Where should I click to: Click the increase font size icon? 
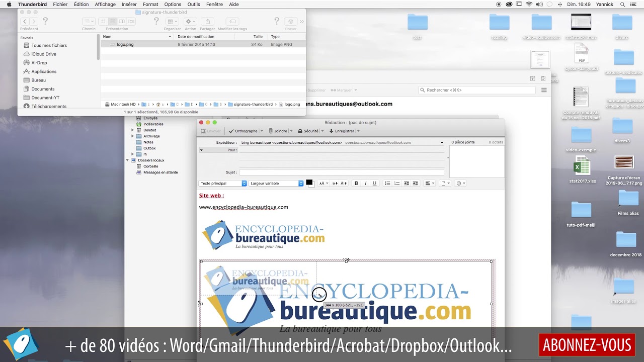(344, 184)
